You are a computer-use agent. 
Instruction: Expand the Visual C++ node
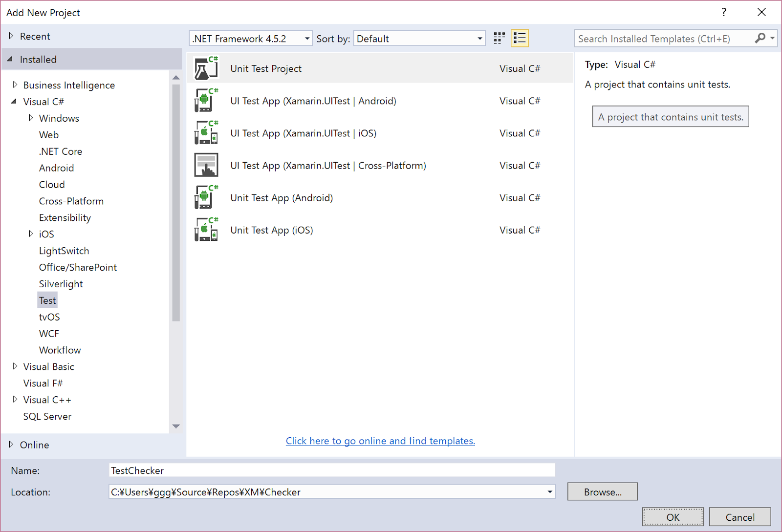click(15, 399)
